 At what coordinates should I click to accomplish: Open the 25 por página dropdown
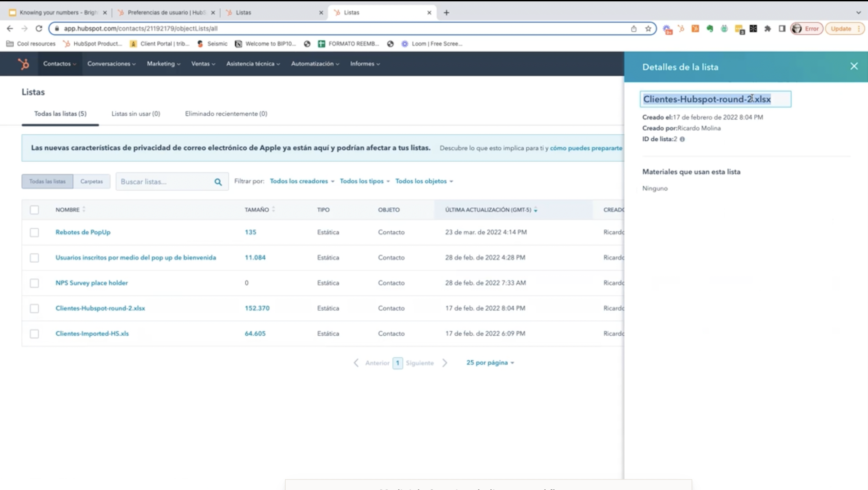(x=490, y=363)
